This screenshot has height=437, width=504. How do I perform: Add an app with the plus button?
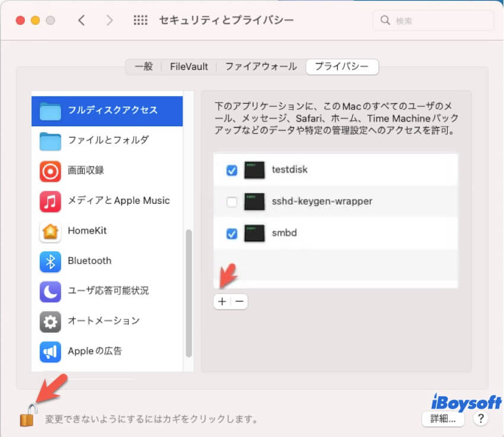point(222,302)
